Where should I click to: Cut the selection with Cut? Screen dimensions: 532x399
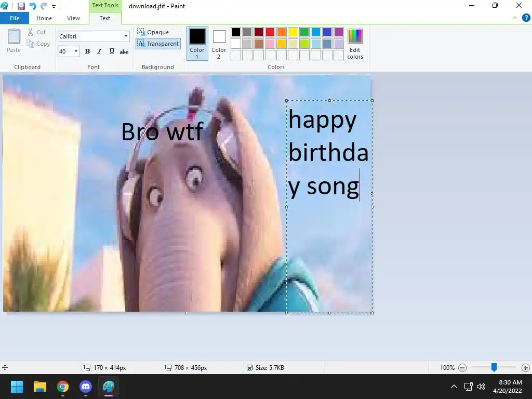click(x=37, y=32)
